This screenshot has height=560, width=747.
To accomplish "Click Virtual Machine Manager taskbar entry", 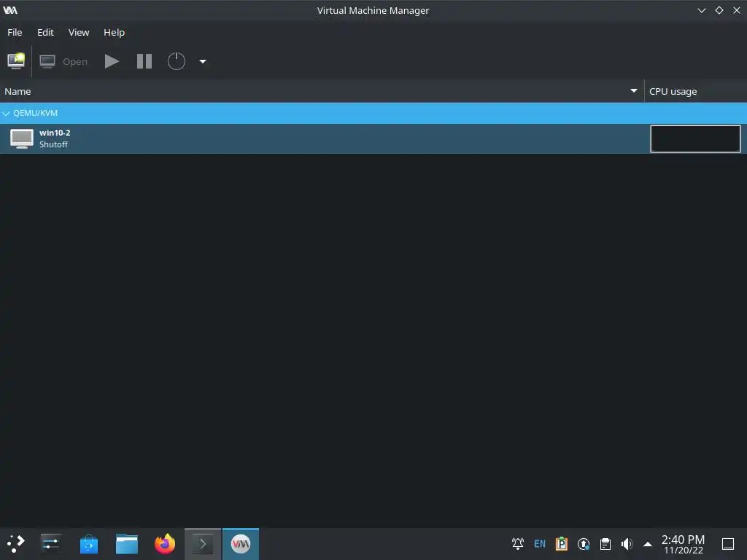I will click(x=241, y=544).
